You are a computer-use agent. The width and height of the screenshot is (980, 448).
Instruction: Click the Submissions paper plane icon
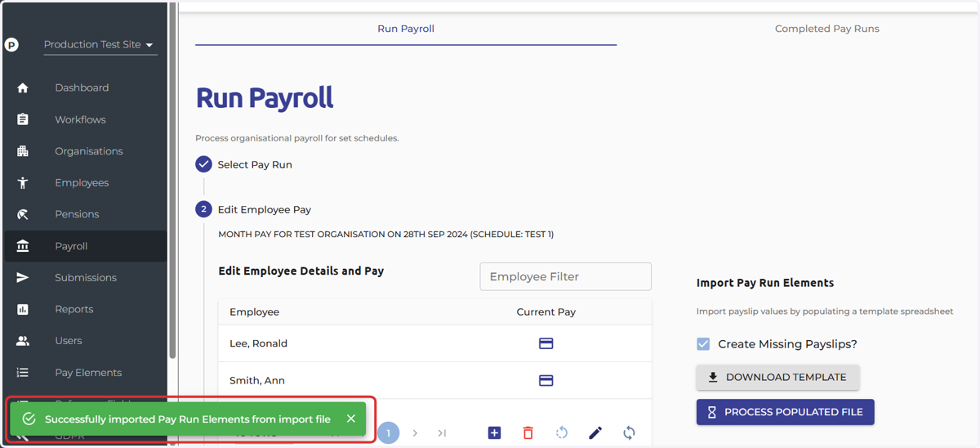point(23,278)
